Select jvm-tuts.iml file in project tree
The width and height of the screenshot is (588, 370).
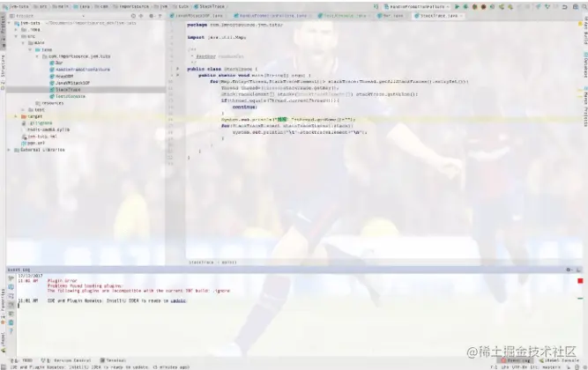[x=40, y=137]
